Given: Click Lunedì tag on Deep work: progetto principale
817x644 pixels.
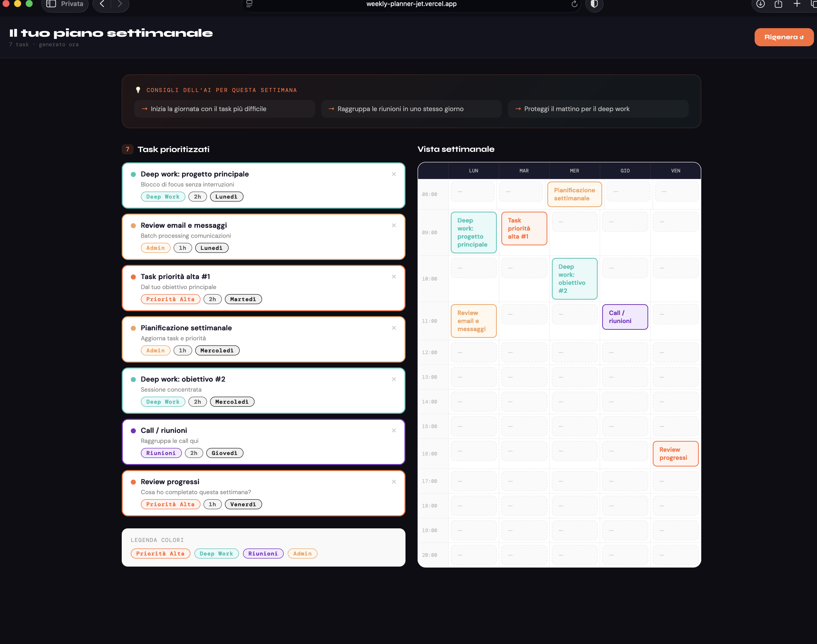Looking at the screenshot, I should point(226,197).
